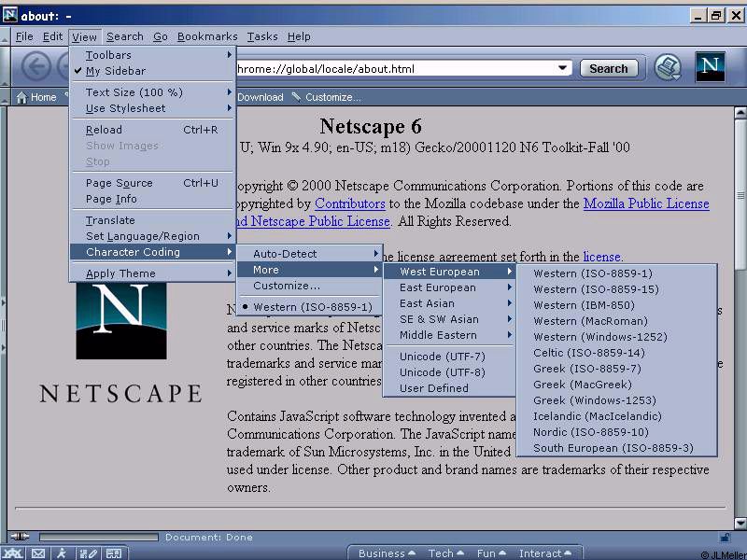The height and width of the screenshot is (560, 747).
Task: Click the Print icon in the toolbar
Action: coord(668,67)
